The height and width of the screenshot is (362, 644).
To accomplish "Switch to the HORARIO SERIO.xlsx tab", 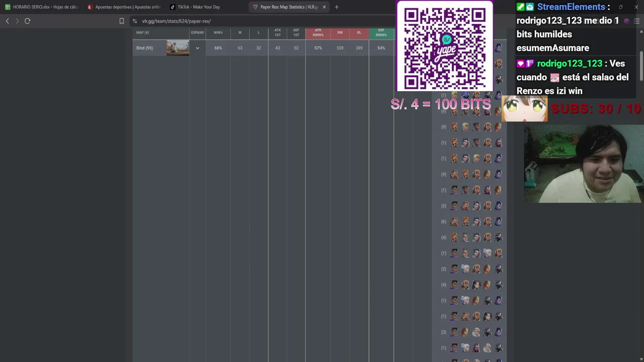I will [x=42, y=7].
